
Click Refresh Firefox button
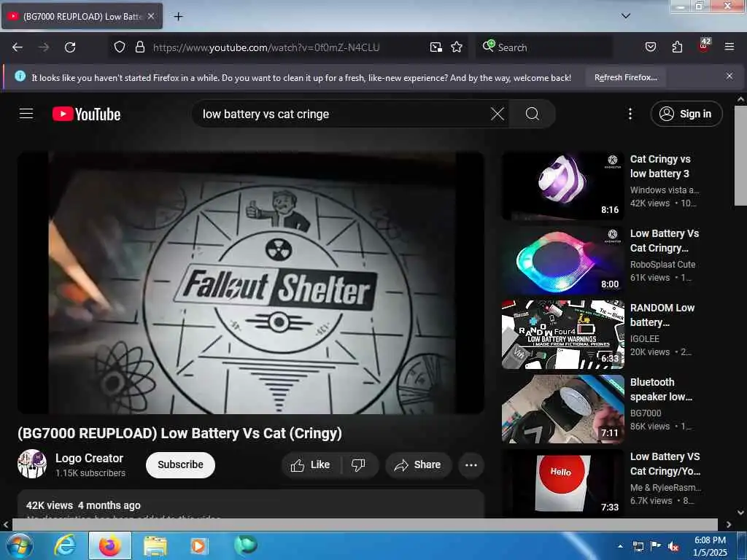(625, 77)
